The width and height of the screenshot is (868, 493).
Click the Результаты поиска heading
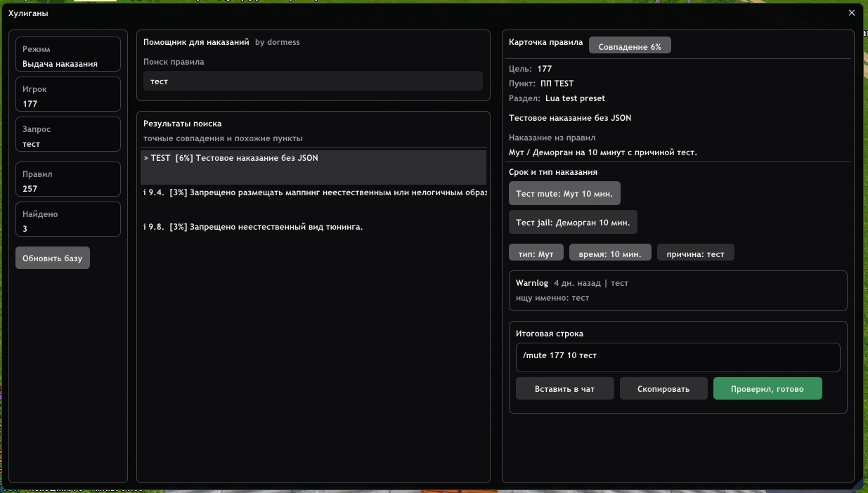click(x=183, y=124)
